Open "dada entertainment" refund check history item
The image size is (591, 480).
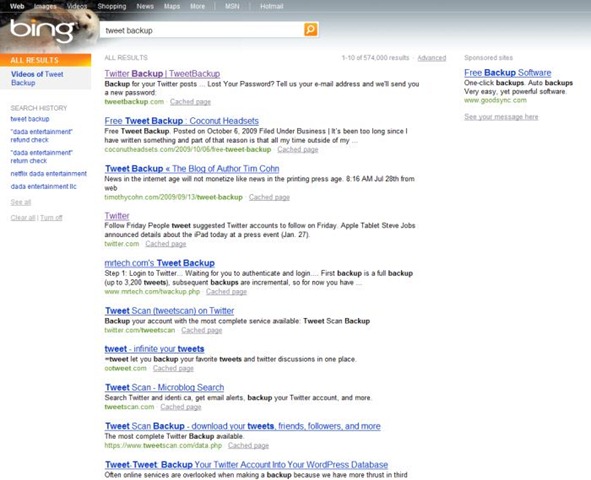(41, 136)
